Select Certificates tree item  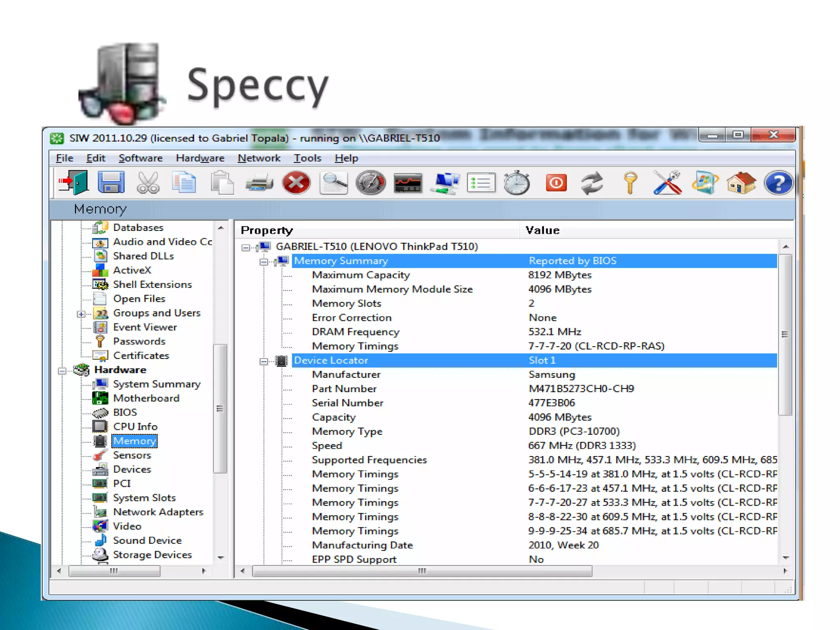click(141, 356)
